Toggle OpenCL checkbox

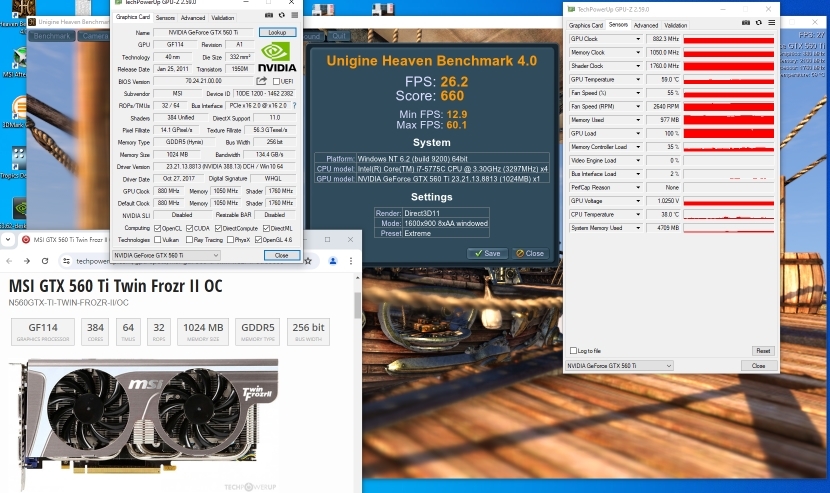coord(157,228)
